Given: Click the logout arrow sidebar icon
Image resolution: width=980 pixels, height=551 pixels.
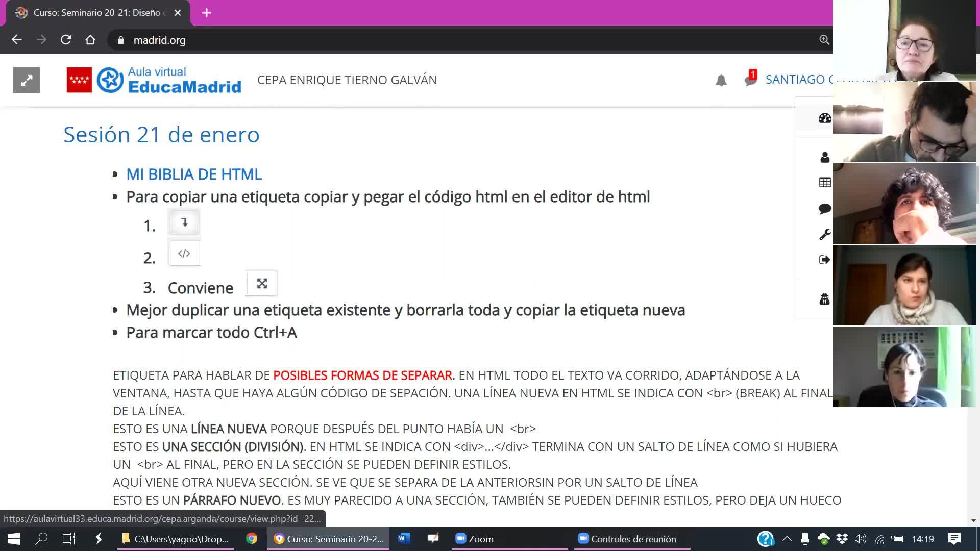Looking at the screenshot, I should 824,260.
